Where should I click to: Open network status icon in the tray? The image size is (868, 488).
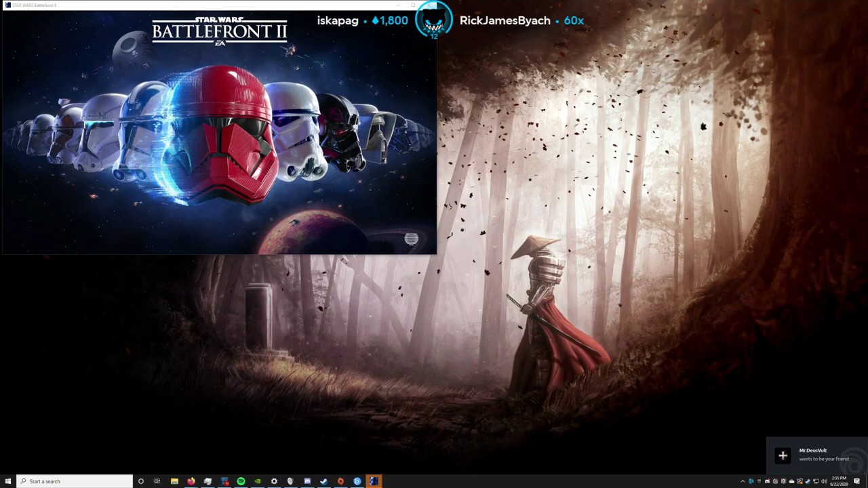(x=816, y=481)
